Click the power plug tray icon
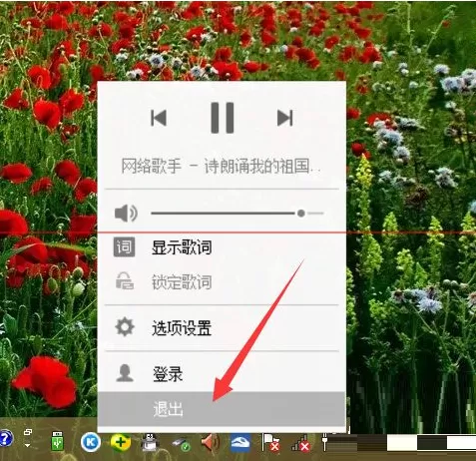The image size is (476, 461). (324, 442)
